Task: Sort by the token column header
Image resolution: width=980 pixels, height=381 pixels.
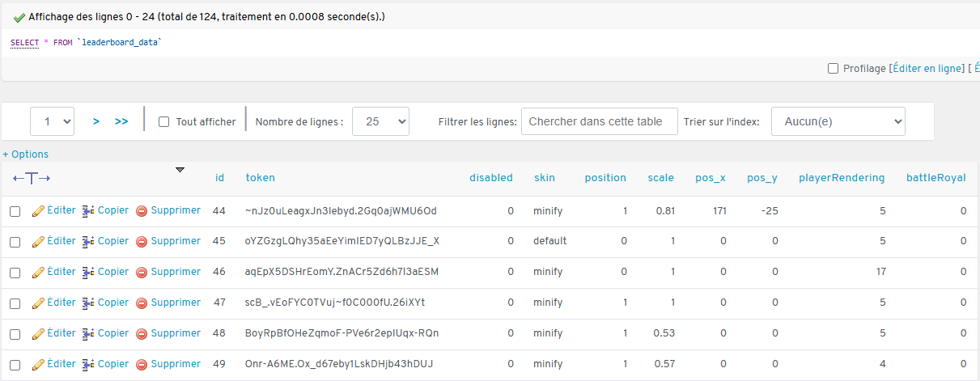Action: (x=260, y=178)
